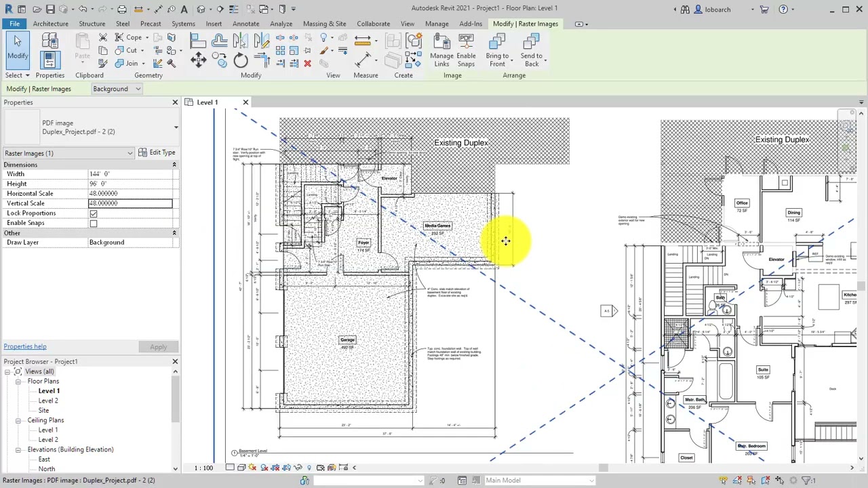Select the Move tool
This screenshot has width=868, height=488.
pos(198,61)
